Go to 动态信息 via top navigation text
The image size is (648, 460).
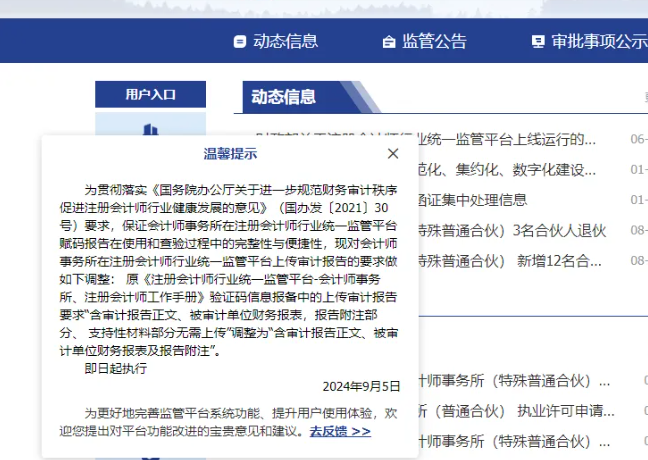(x=285, y=42)
